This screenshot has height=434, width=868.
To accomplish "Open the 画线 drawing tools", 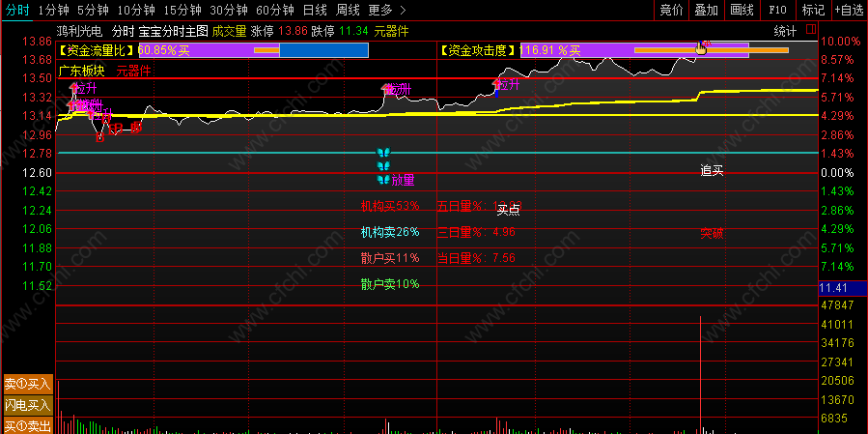I will coord(742,10).
